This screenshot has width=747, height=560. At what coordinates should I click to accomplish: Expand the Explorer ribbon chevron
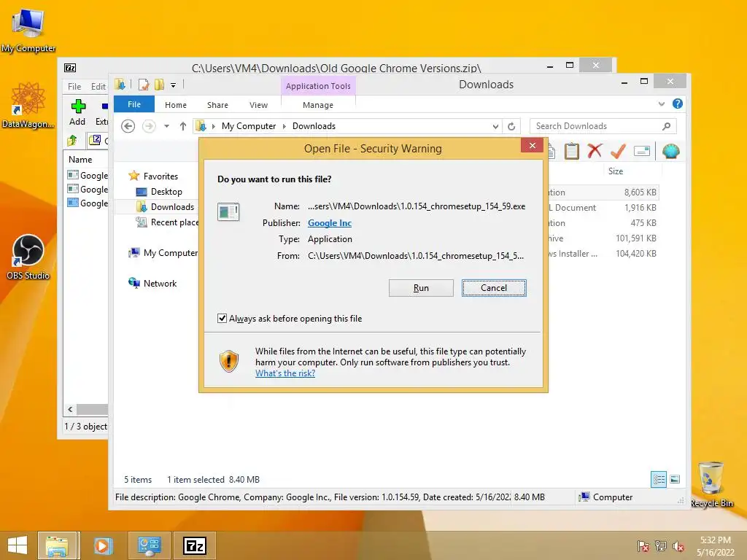click(661, 104)
